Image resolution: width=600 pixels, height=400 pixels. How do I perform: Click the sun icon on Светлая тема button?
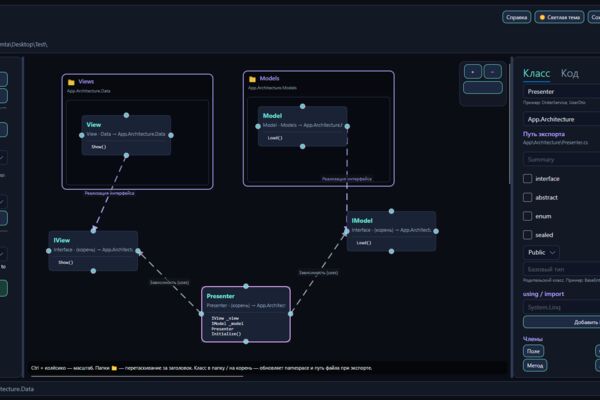point(542,17)
